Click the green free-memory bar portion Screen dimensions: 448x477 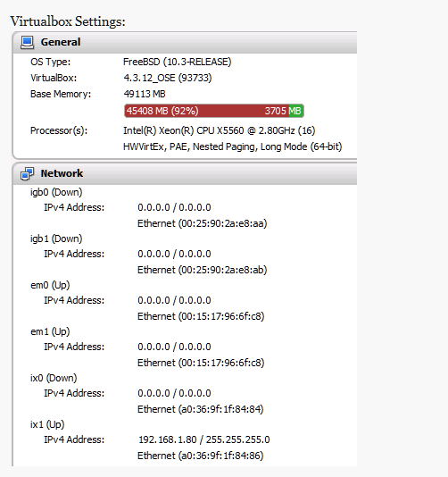296,111
